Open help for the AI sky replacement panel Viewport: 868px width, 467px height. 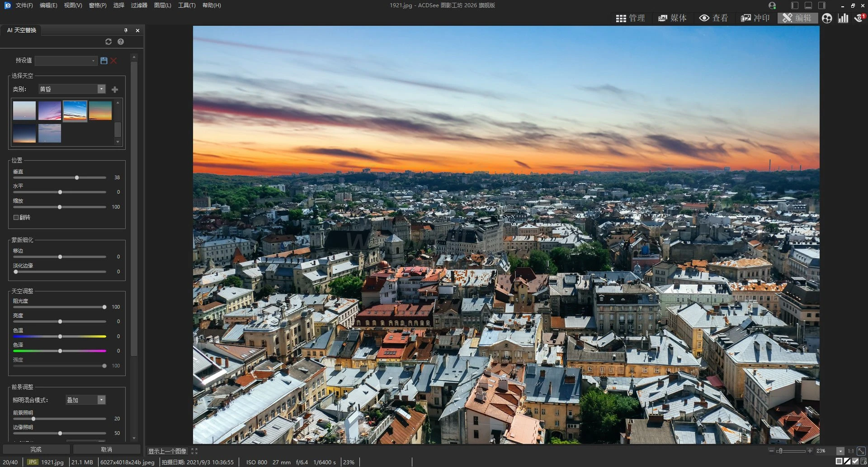tap(121, 42)
